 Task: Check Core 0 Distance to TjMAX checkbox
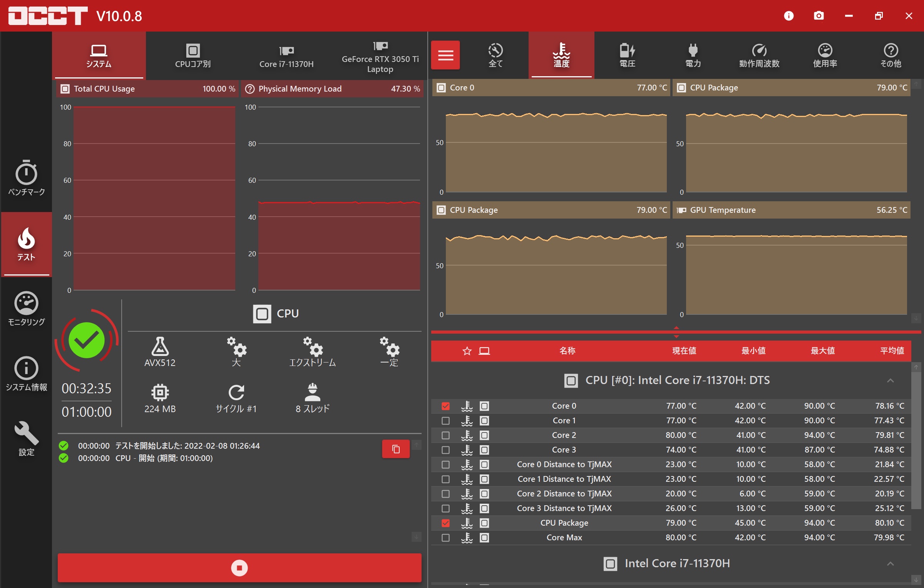[x=445, y=464]
